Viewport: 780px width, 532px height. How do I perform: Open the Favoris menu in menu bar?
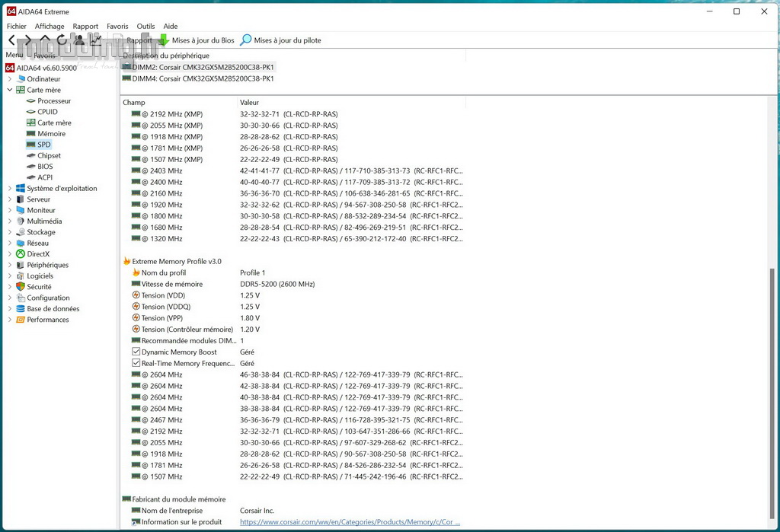(117, 26)
